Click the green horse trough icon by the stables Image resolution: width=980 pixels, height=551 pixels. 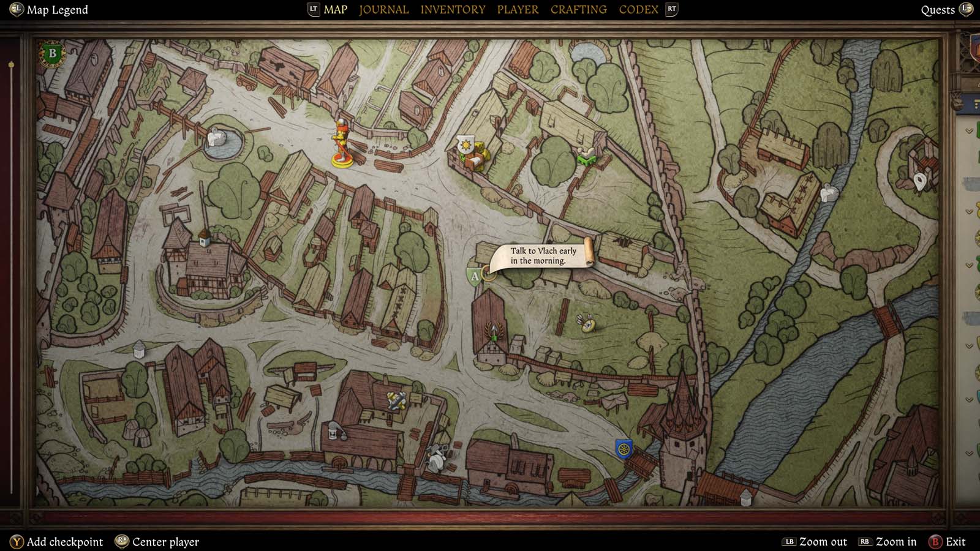coord(587,158)
